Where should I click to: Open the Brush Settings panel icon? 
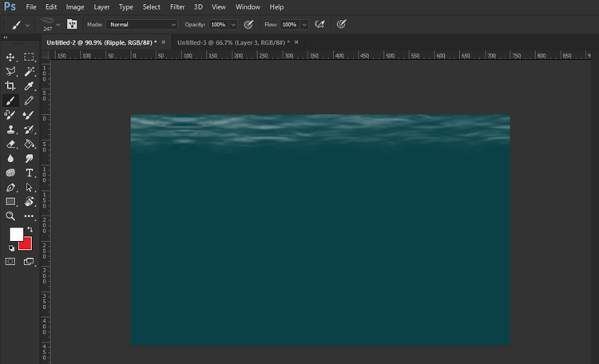[72, 25]
